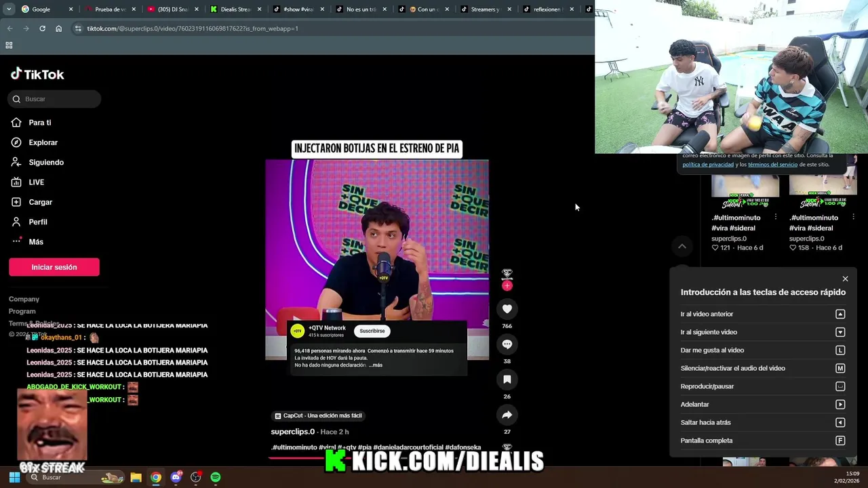Open Chrome home page icon
Screen dimensions: 868x488
pos(59,28)
